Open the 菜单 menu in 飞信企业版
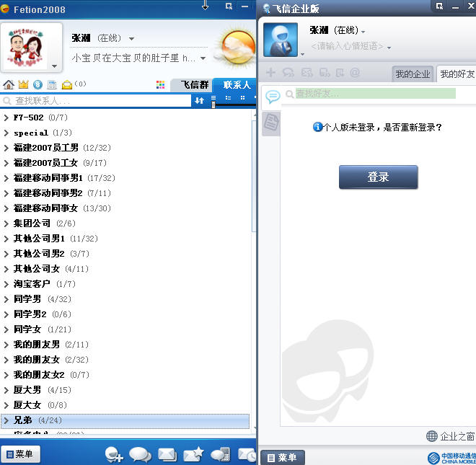 click(x=282, y=457)
